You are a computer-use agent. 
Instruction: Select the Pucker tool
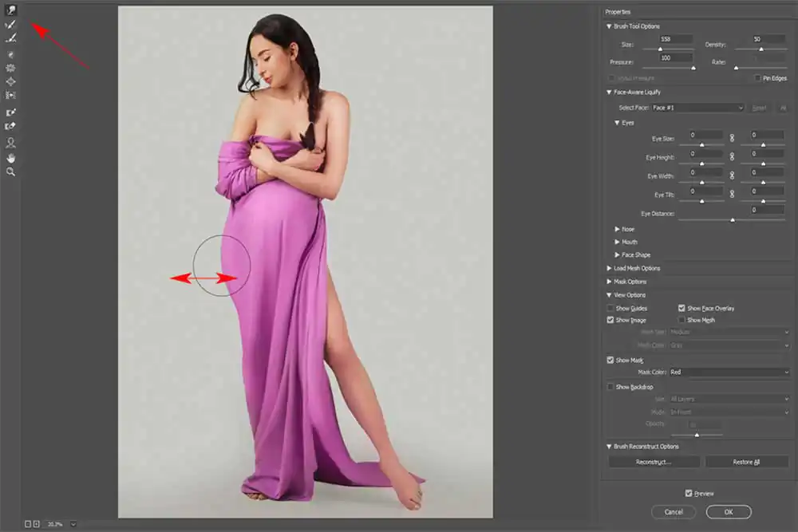point(10,68)
